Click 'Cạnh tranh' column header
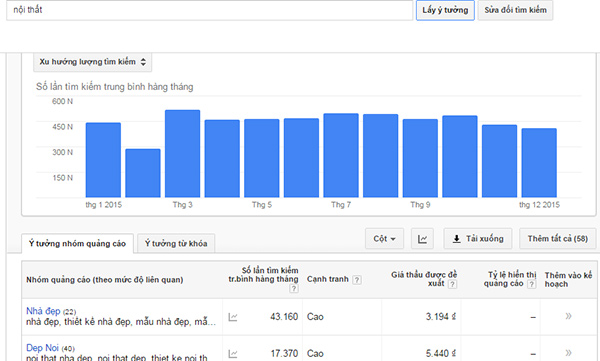The image size is (600, 361). point(328,279)
